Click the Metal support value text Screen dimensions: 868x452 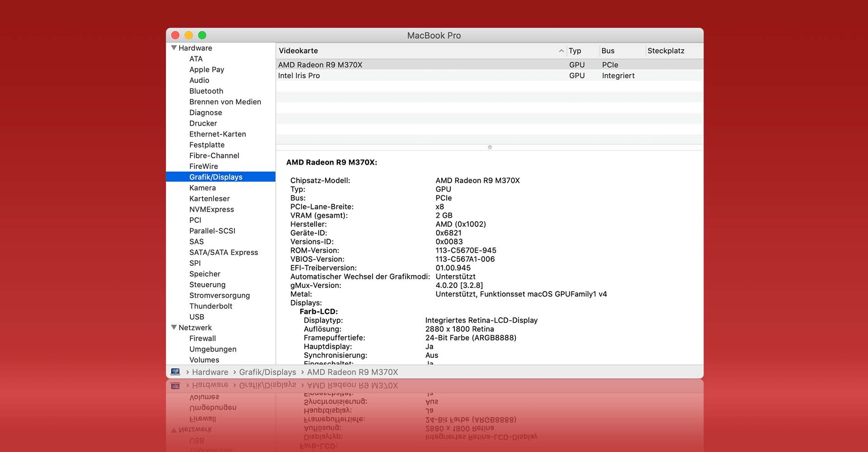(x=521, y=294)
